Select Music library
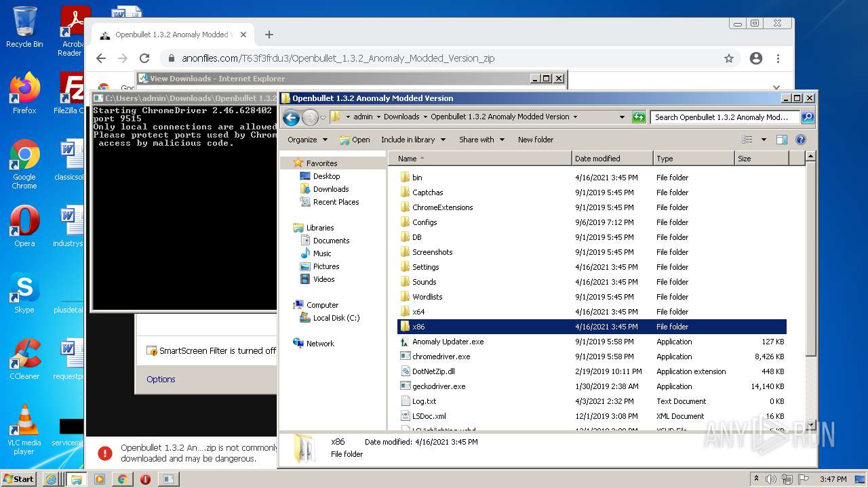 [322, 253]
